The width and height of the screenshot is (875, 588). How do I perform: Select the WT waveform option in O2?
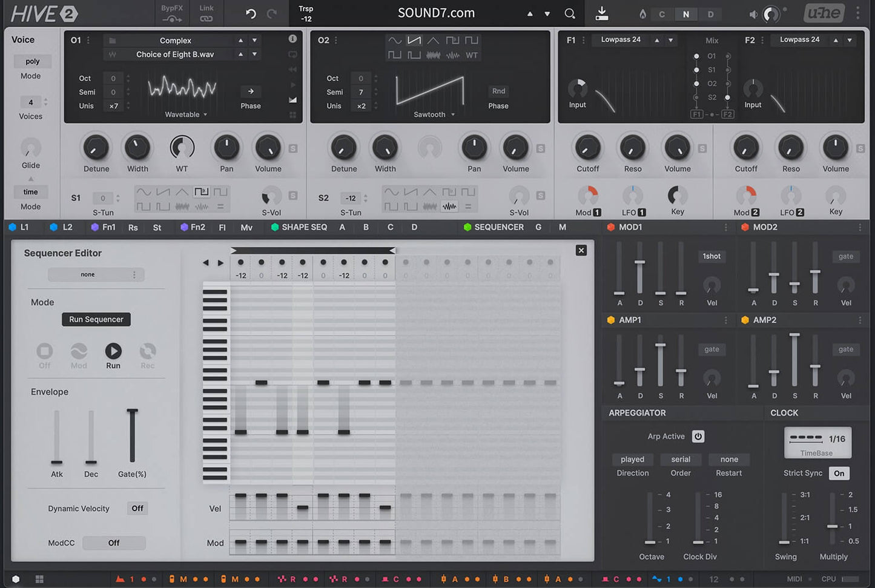pyautogui.click(x=472, y=55)
